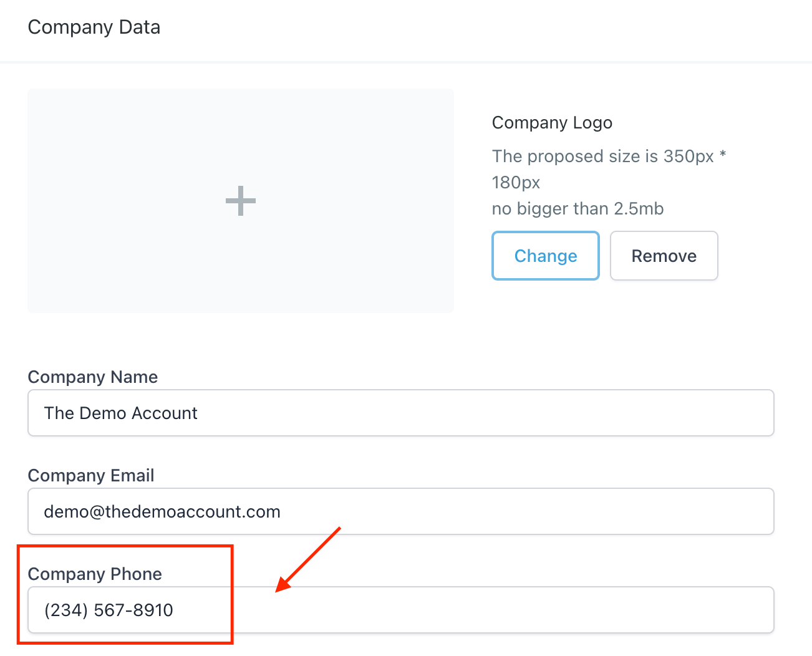Click the Company Logo heading text

click(552, 123)
